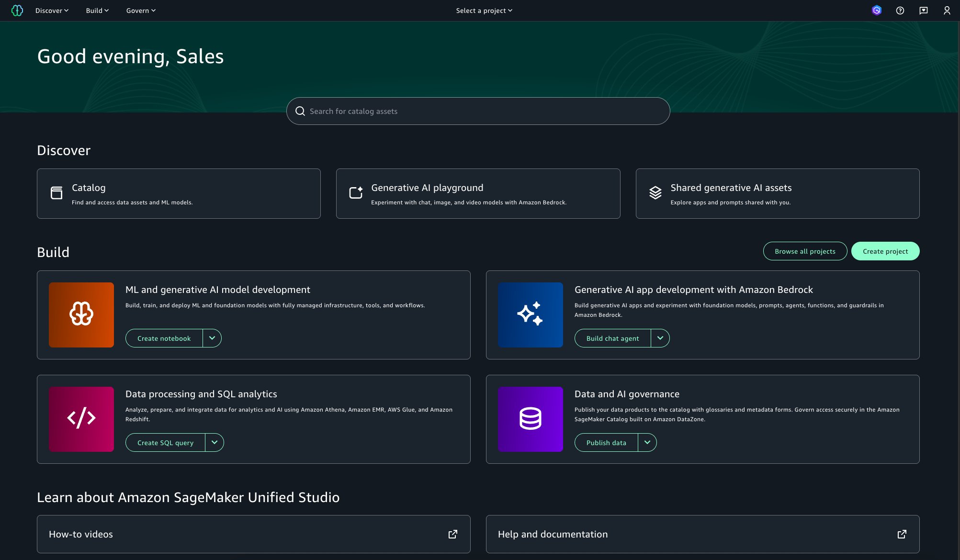Click the feedback chat icon
The height and width of the screenshot is (560, 960).
(924, 11)
